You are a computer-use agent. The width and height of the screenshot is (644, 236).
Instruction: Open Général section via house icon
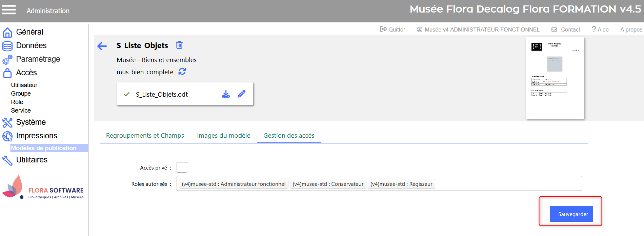[7, 32]
